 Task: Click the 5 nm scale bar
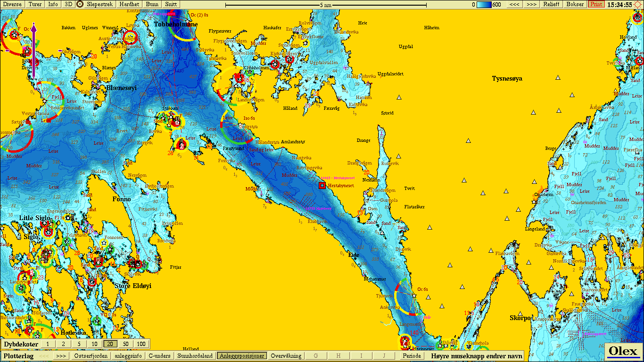tap(326, 5)
